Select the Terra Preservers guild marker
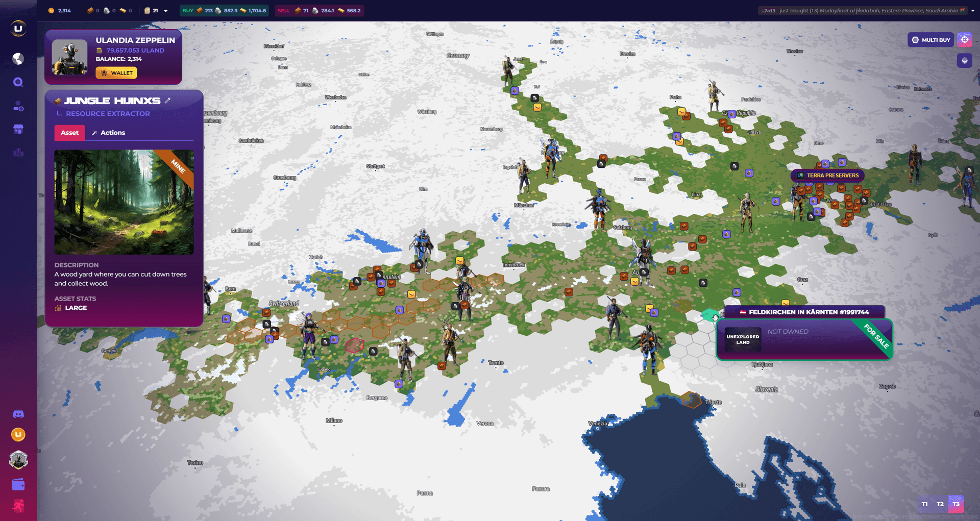Screen dimensions: 980x521 828,176
